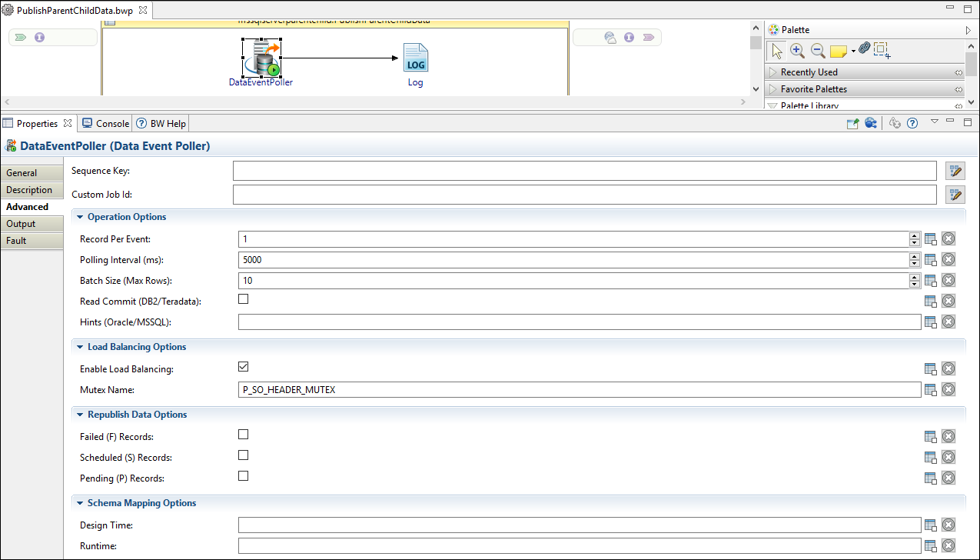This screenshot has width=980, height=560.
Task: Clear the Runtime row binding icon
Action: pyautogui.click(x=948, y=546)
